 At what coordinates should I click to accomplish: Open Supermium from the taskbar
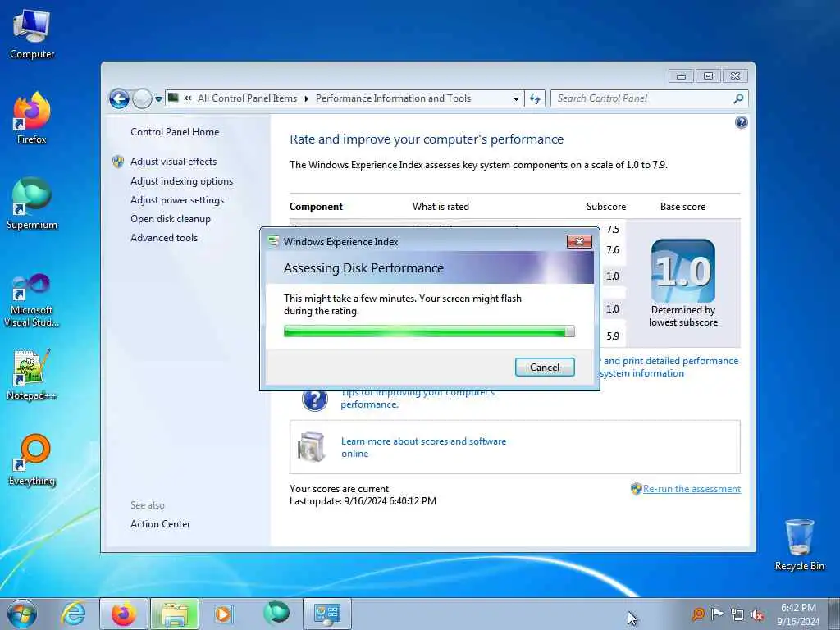276,613
